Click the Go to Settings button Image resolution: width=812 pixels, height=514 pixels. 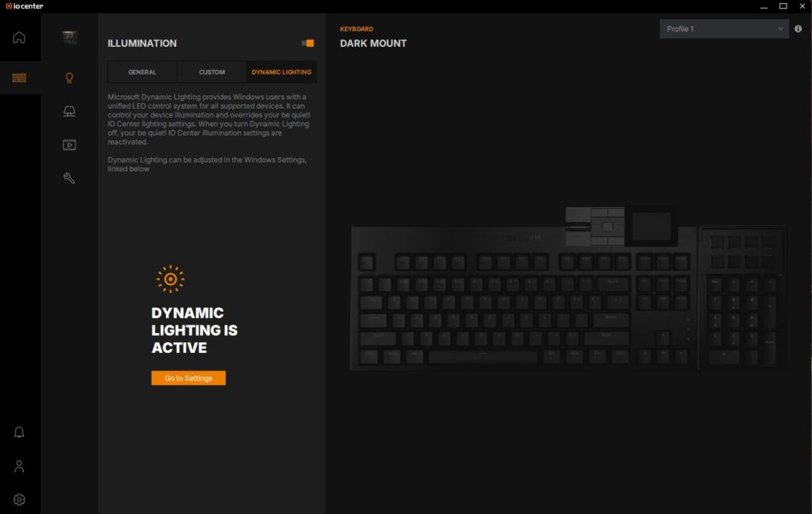click(189, 378)
